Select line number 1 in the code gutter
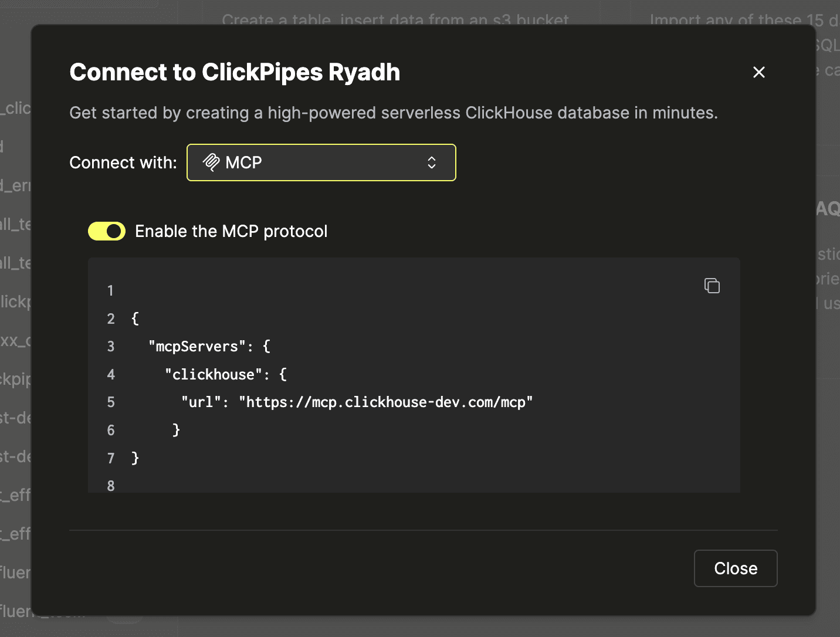 coord(110,291)
